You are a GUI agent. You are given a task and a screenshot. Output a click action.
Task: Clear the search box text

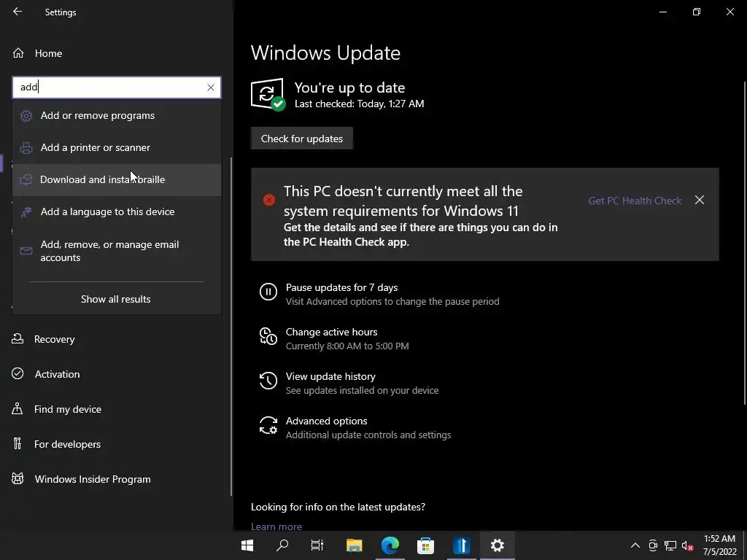tap(211, 87)
